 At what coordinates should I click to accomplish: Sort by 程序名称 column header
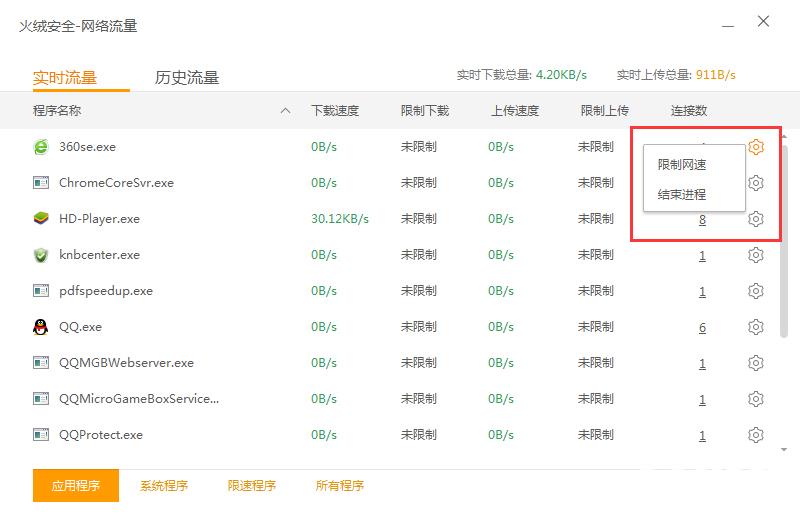click(57, 110)
